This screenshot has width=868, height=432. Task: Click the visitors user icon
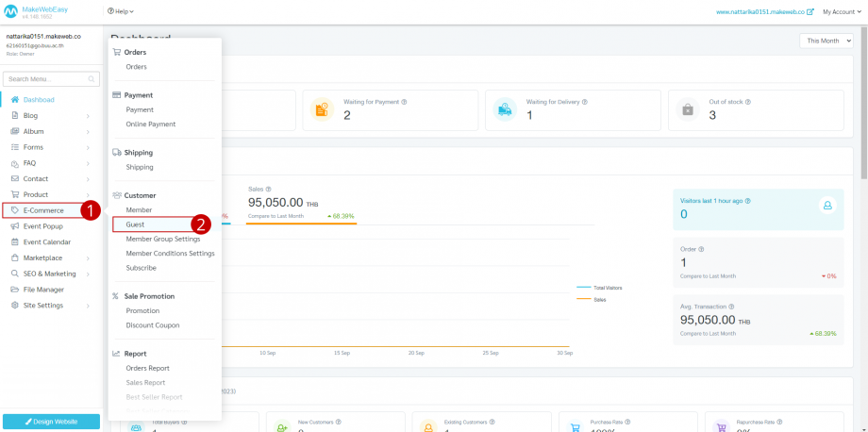826,205
